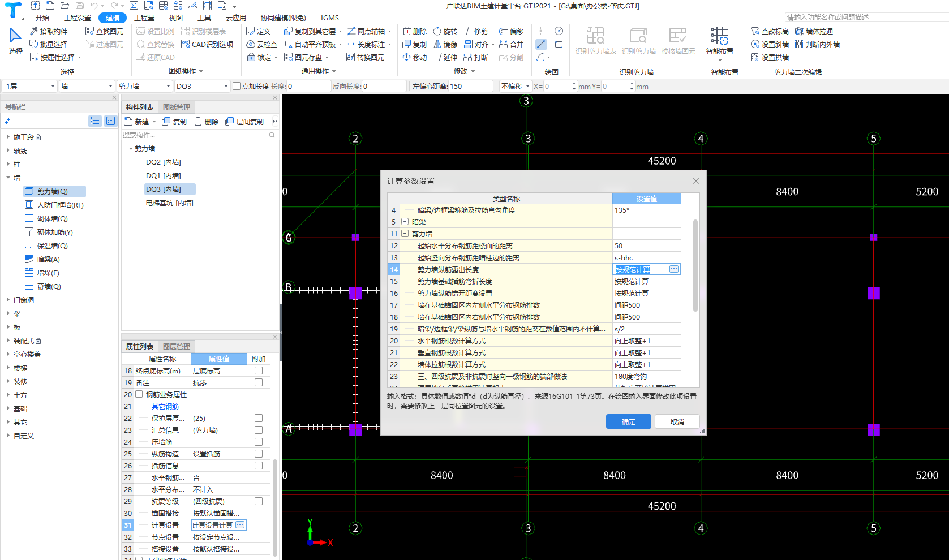Check the 附加 box for 压墙筋 row
949x560 pixels.
click(x=259, y=442)
